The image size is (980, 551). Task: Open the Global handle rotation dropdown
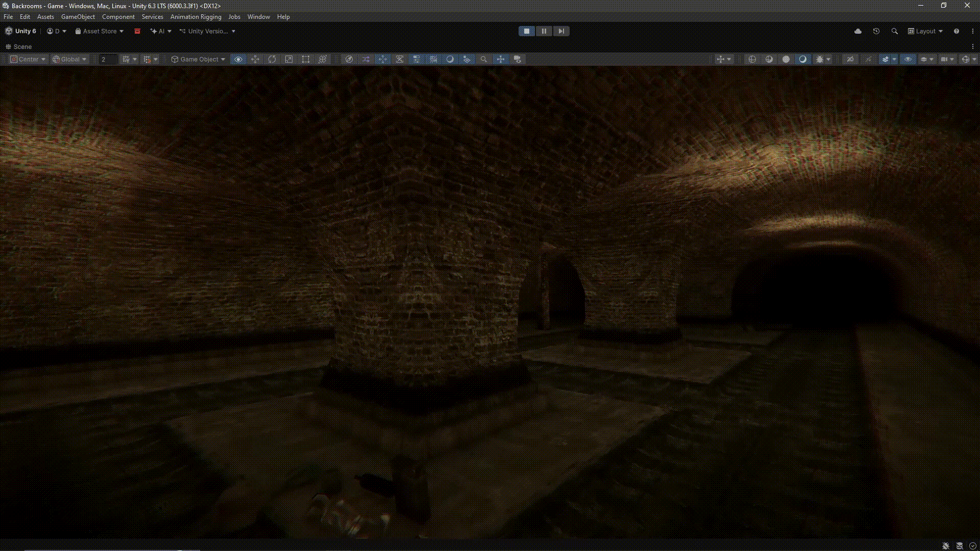(70, 59)
